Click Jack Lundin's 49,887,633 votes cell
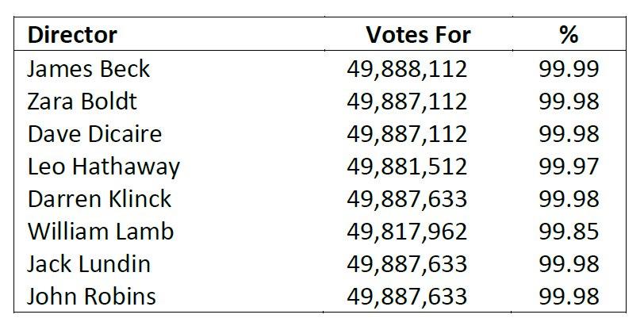This screenshot has width=644, height=326. coord(407,264)
